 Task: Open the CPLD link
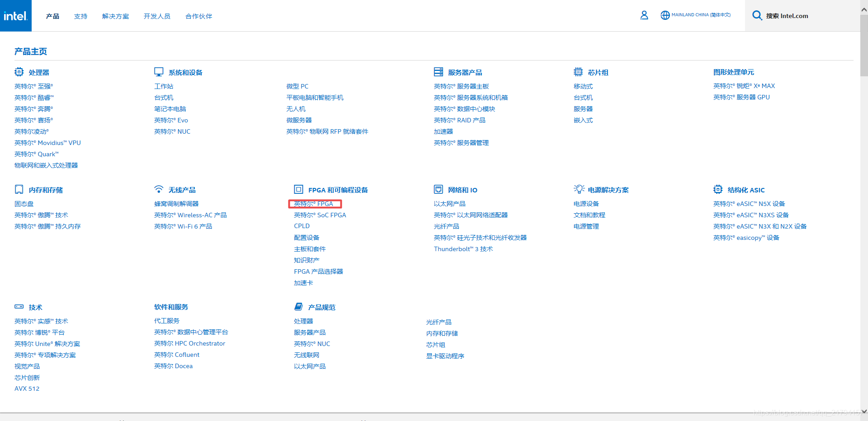coord(302,226)
